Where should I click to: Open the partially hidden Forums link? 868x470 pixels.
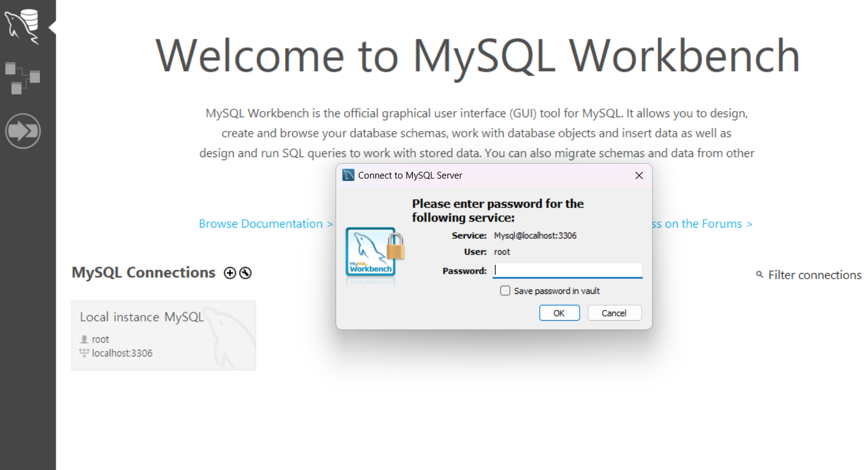point(702,224)
